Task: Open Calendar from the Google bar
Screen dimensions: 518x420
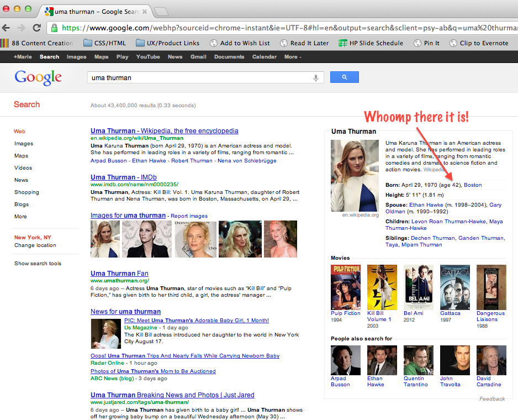Action: point(265,57)
